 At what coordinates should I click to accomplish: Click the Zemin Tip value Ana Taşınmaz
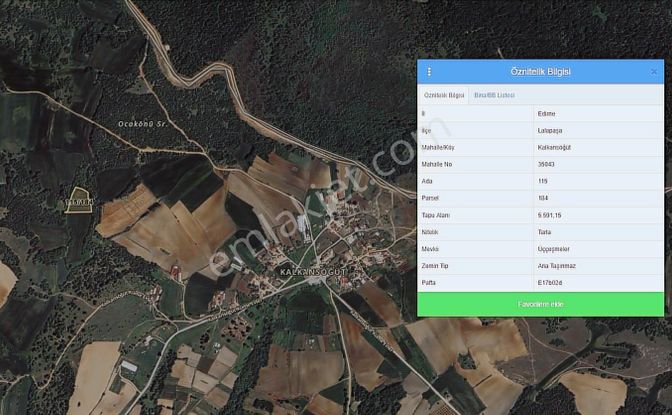tap(556, 266)
